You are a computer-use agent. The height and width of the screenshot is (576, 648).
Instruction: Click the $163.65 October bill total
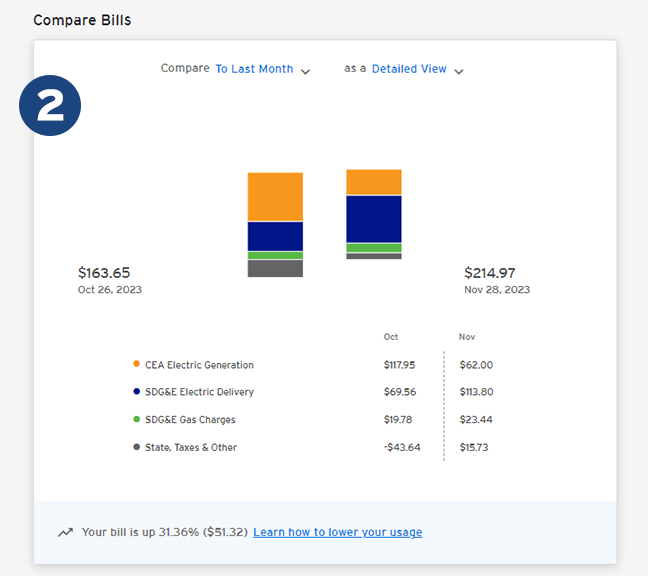tap(104, 273)
